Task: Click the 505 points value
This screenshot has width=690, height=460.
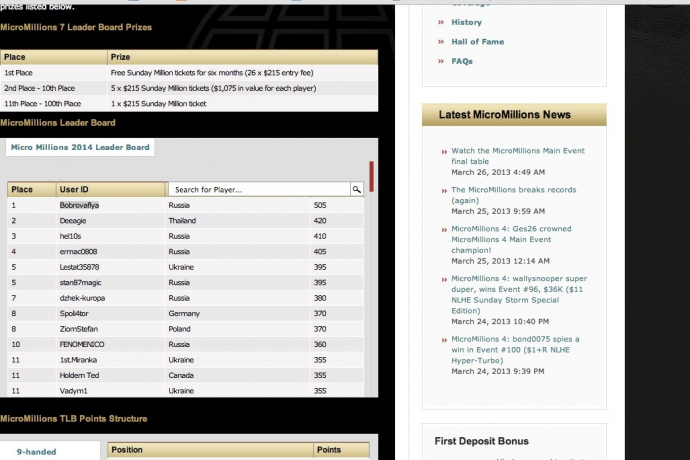Action: [x=320, y=205]
